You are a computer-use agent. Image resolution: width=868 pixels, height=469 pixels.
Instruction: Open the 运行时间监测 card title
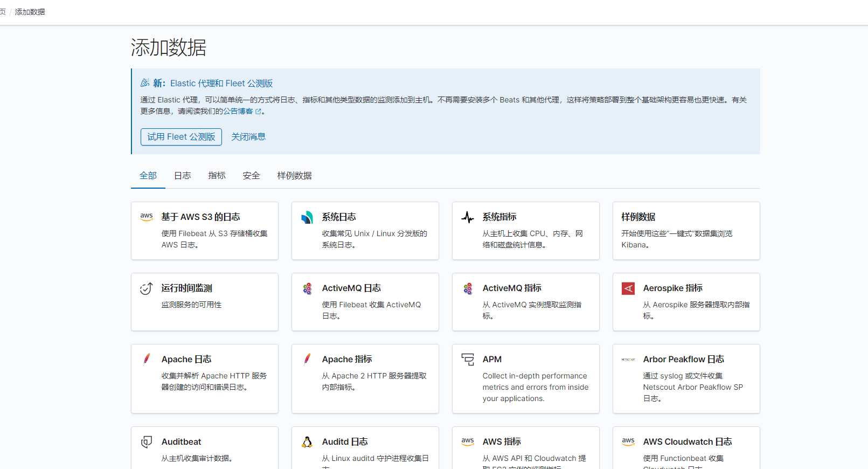point(187,288)
